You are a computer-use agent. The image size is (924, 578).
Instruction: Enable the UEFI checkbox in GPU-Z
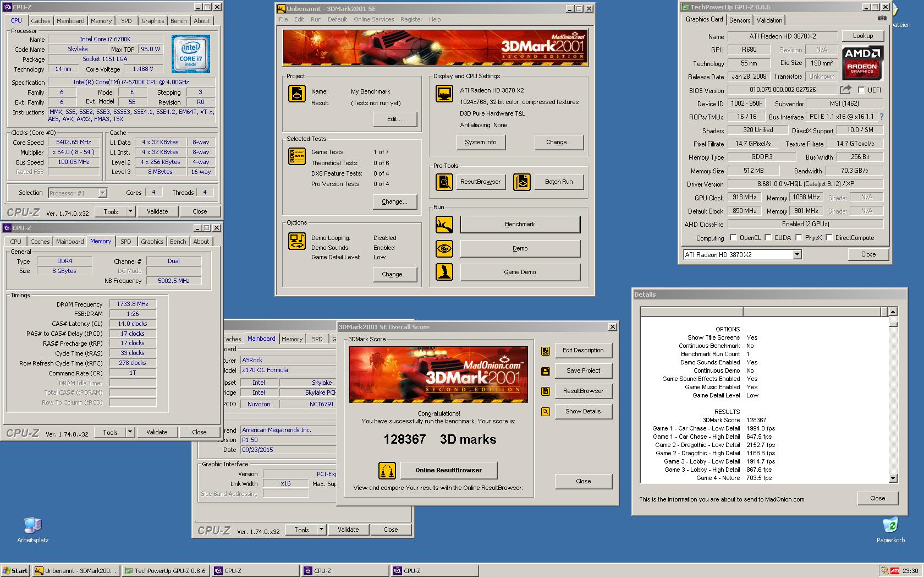(x=861, y=90)
